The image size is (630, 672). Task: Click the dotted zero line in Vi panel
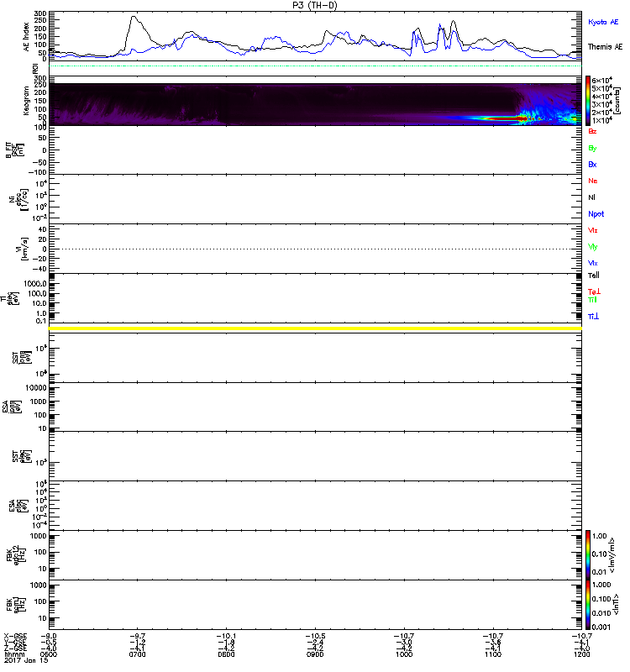pos(315,249)
